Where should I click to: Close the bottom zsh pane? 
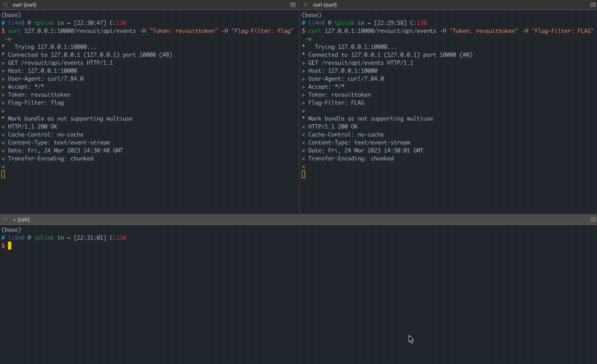tap(5, 220)
